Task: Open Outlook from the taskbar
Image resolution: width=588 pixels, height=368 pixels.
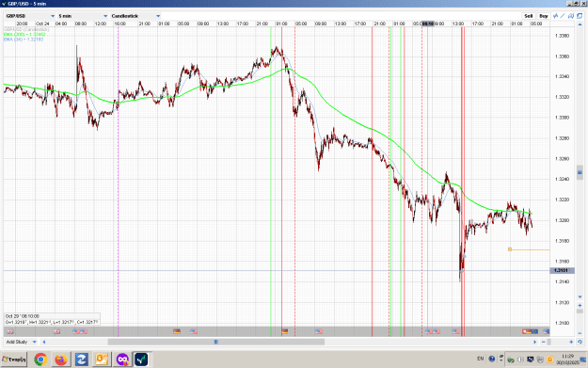Action: (x=102, y=360)
